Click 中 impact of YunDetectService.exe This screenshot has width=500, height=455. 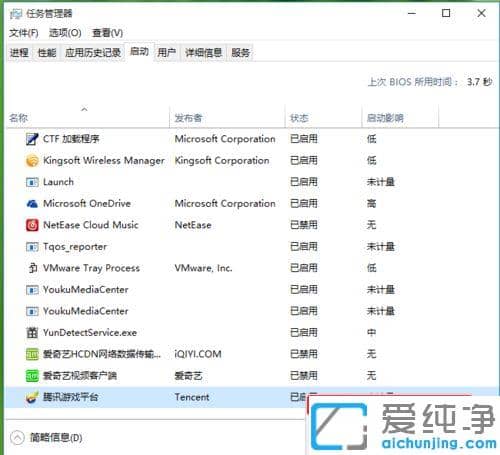point(371,333)
